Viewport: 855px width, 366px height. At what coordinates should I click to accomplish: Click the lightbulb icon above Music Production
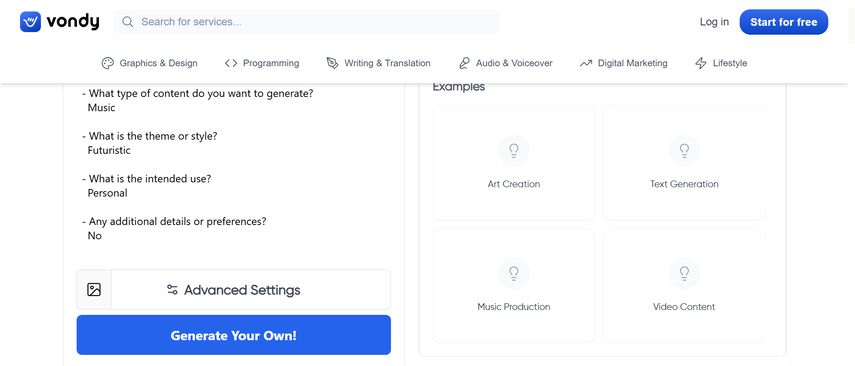click(514, 273)
